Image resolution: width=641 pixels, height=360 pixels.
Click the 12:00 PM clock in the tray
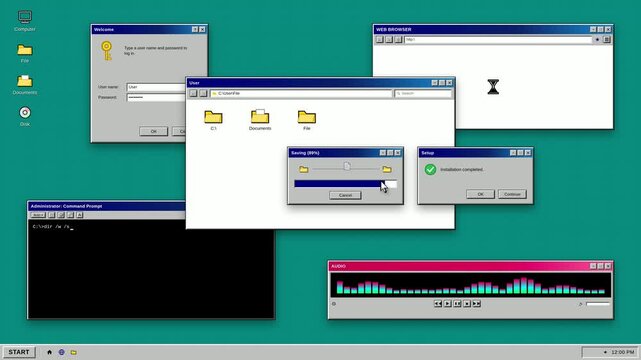click(x=623, y=352)
